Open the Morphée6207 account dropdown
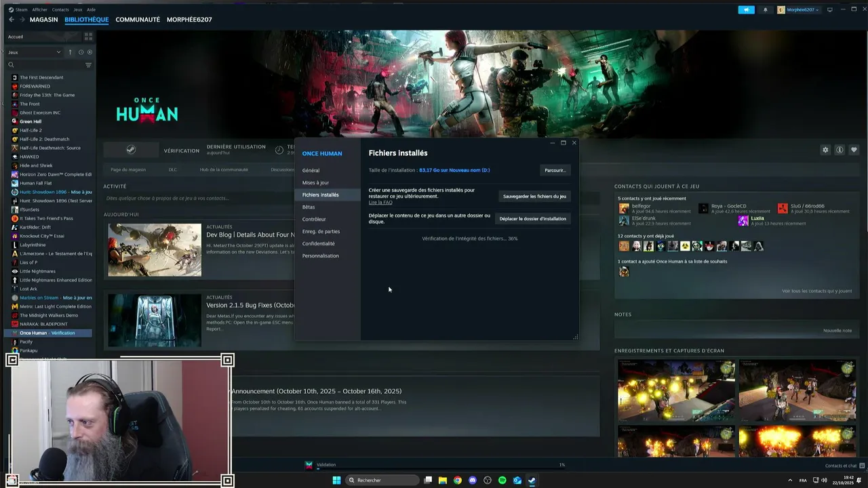Viewport: 868px width, 488px height. (x=798, y=9)
